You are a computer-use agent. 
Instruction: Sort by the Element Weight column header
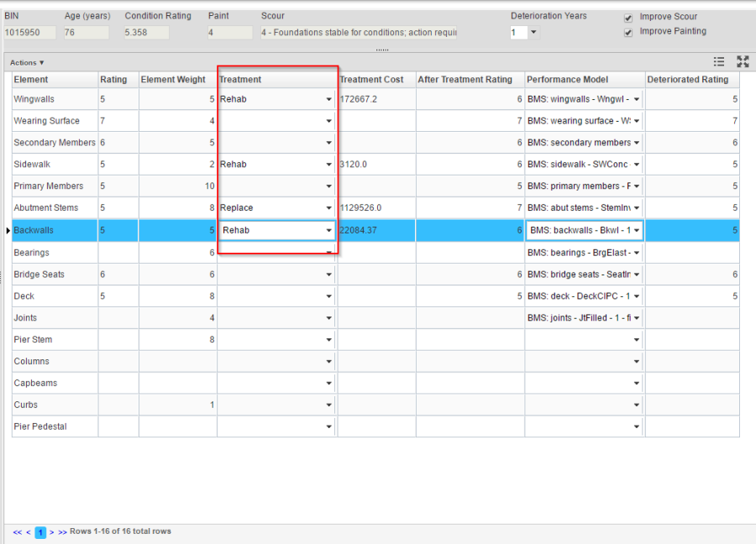coord(173,80)
